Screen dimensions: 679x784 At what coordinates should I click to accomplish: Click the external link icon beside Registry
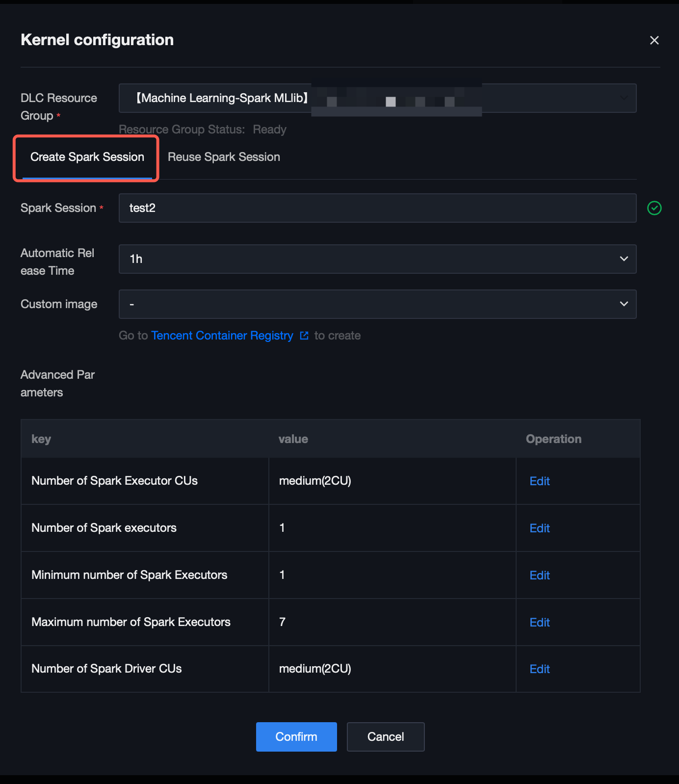304,336
